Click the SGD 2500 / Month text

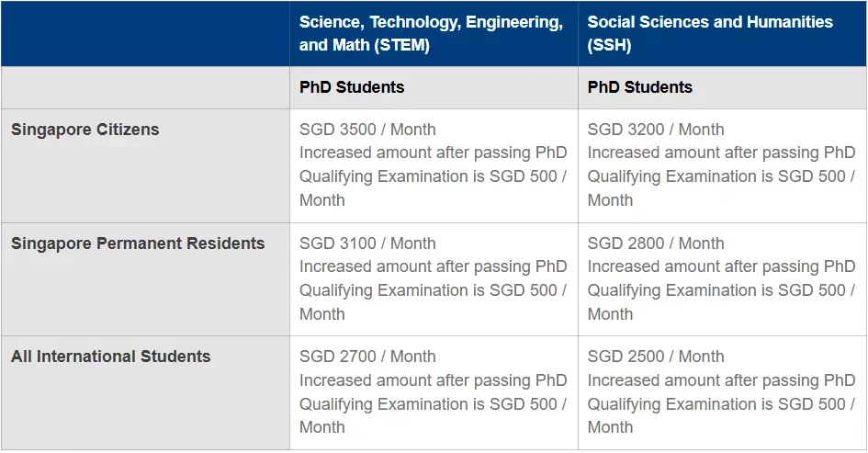point(656,357)
